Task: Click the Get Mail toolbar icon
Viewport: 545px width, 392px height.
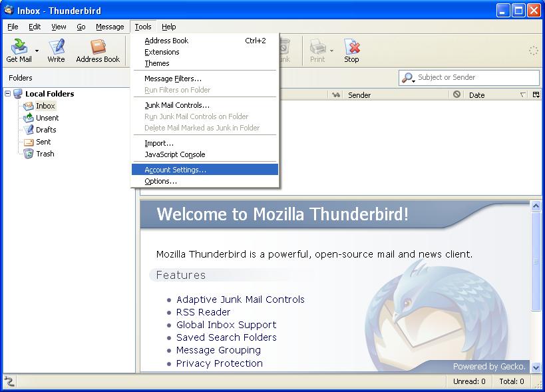Action: (19, 47)
